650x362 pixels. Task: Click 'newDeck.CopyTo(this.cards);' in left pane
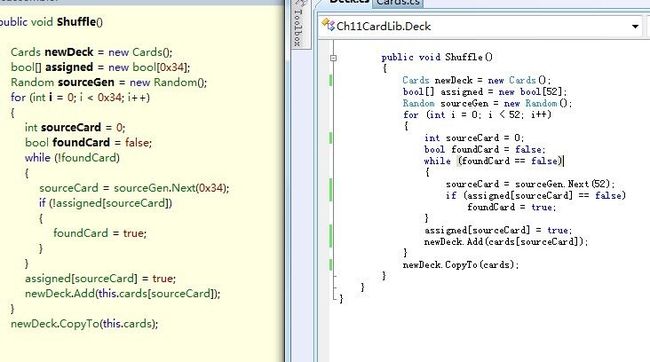point(85,323)
